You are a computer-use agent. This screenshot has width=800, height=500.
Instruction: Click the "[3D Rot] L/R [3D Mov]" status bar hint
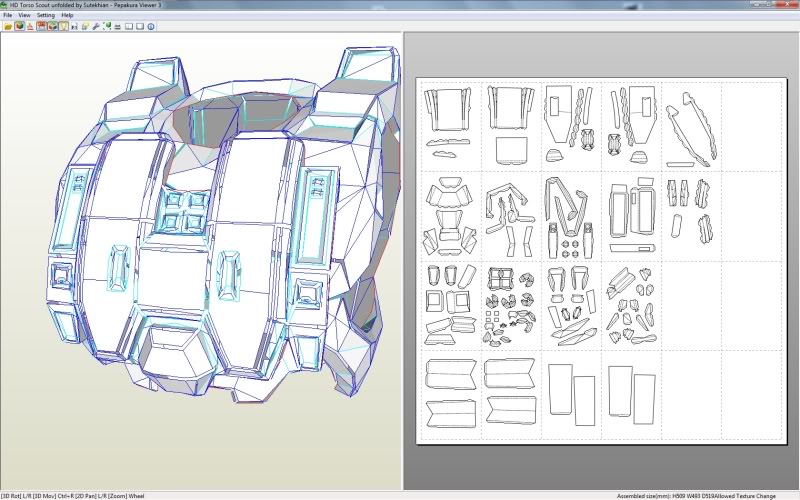click(29, 496)
